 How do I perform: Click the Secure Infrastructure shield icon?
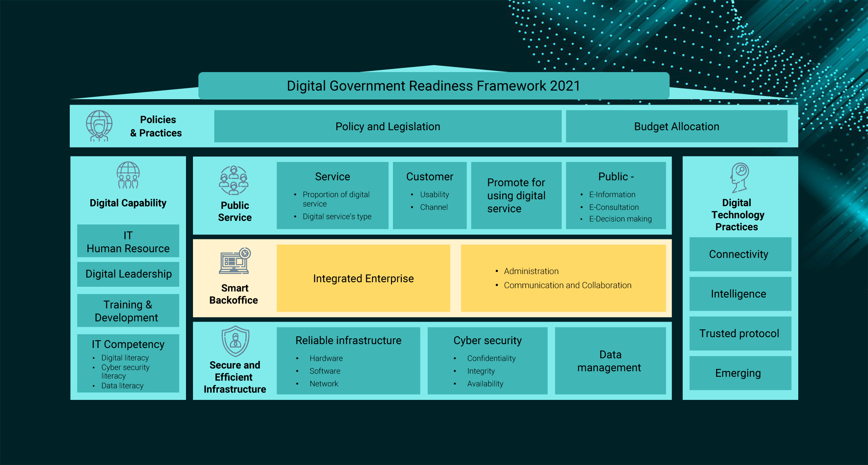point(235,341)
